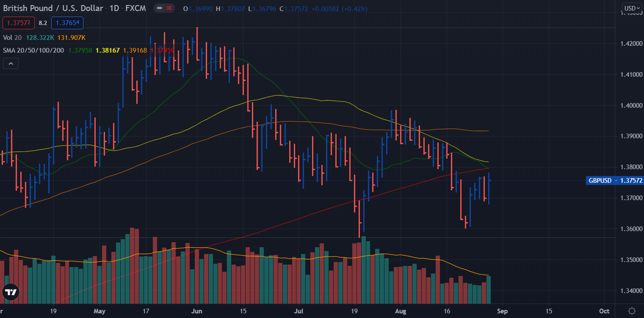
Task: Click the May label on time axis
Action: [x=100, y=311]
